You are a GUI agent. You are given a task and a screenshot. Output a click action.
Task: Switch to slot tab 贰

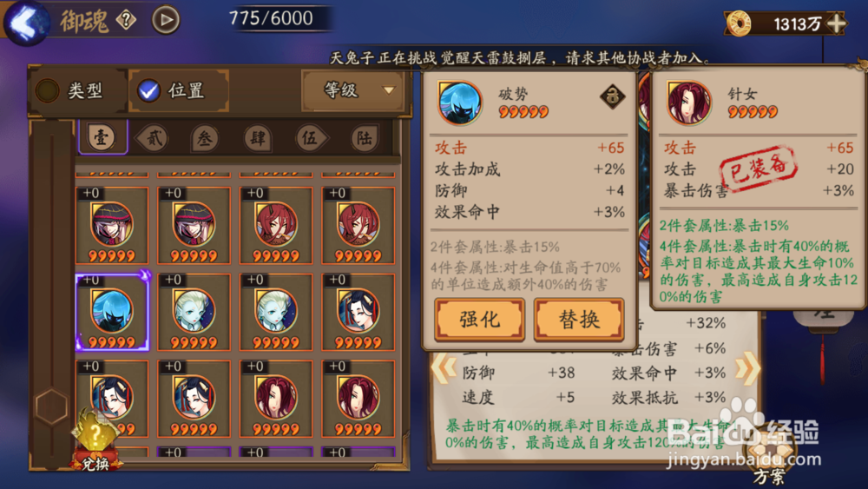153,138
